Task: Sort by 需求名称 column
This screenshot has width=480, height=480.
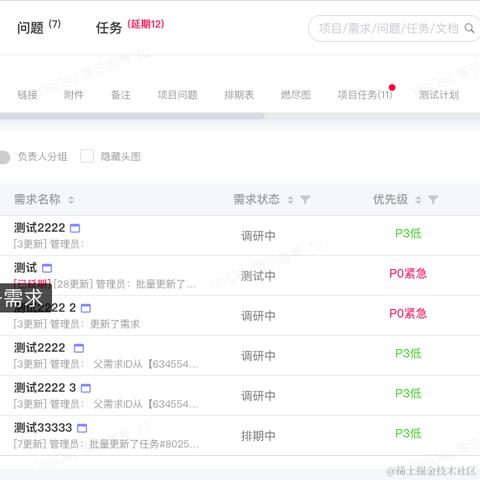Action: point(71,200)
